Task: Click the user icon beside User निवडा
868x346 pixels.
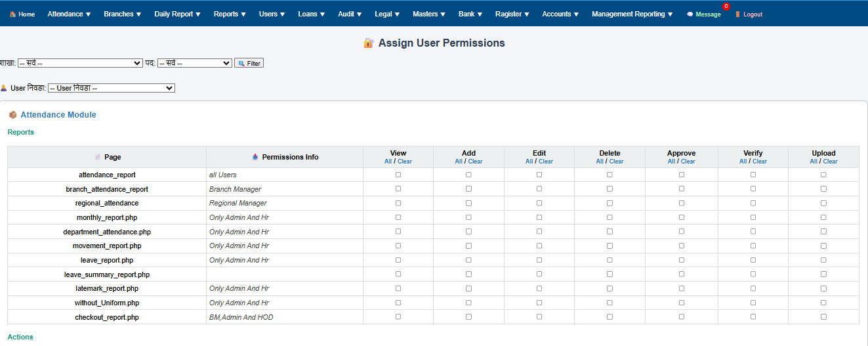Action: (4, 88)
